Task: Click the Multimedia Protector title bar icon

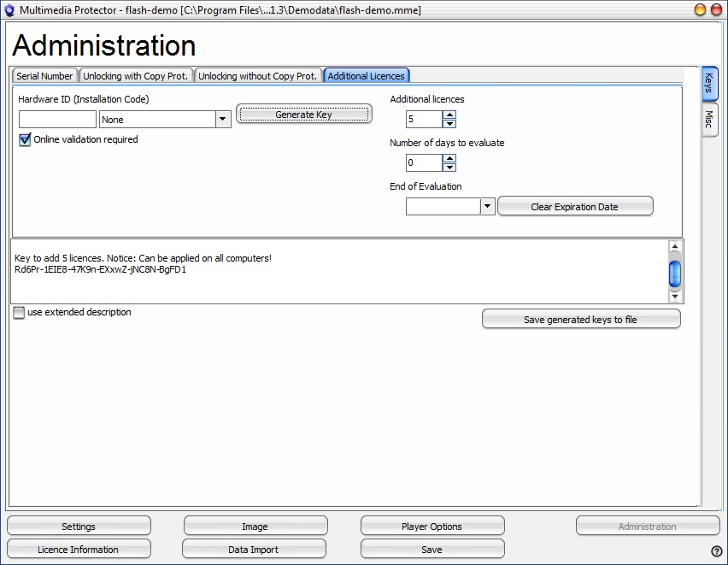Action: point(9,9)
